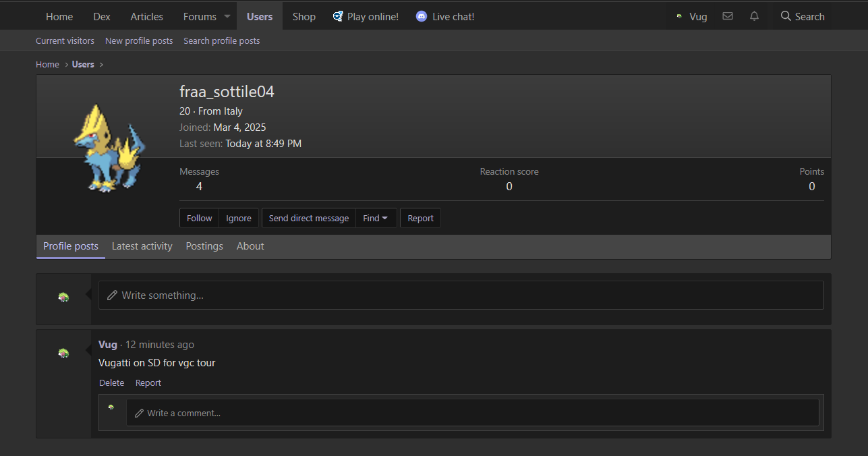This screenshot has width=868, height=456.
Task: Click the Ignore button
Action: [239, 218]
